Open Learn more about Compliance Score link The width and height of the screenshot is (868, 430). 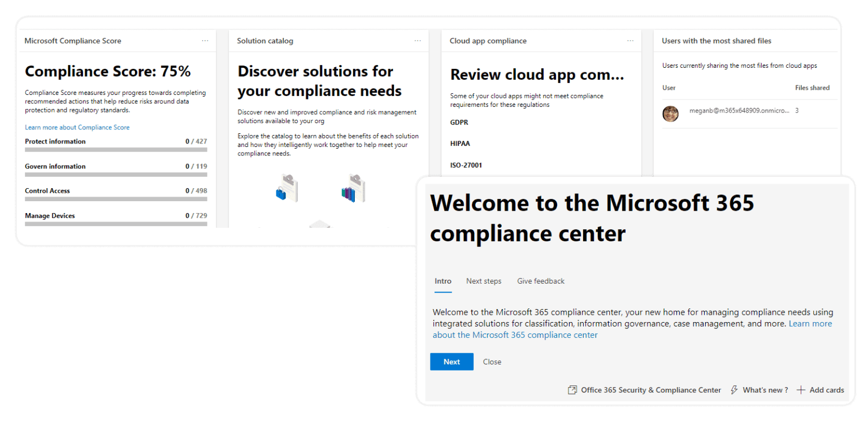[x=77, y=127]
